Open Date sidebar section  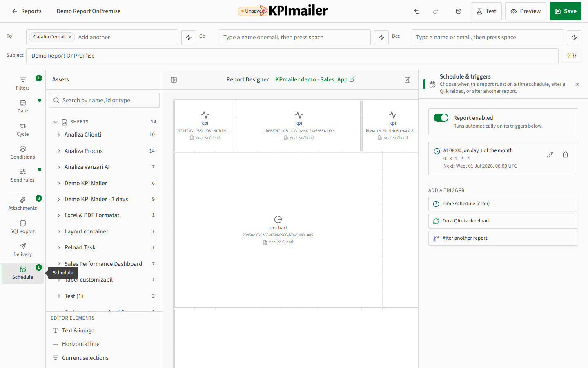[23, 106]
